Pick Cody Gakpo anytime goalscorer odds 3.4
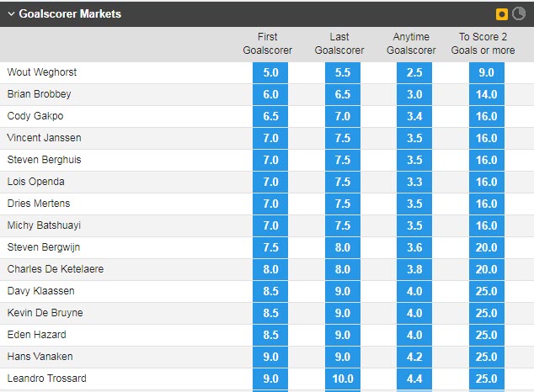The image size is (534, 392). pyautogui.click(x=414, y=117)
